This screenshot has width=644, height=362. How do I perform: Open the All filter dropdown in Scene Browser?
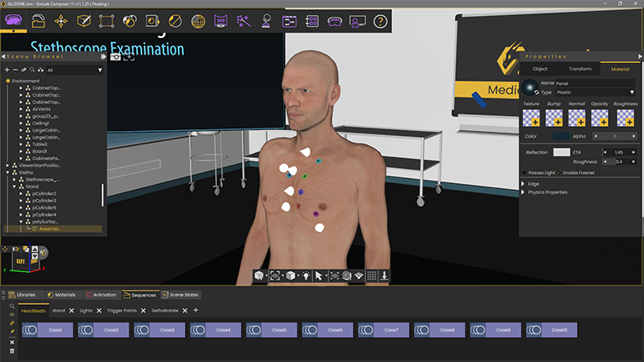pyautogui.click(x=75, y=71)
